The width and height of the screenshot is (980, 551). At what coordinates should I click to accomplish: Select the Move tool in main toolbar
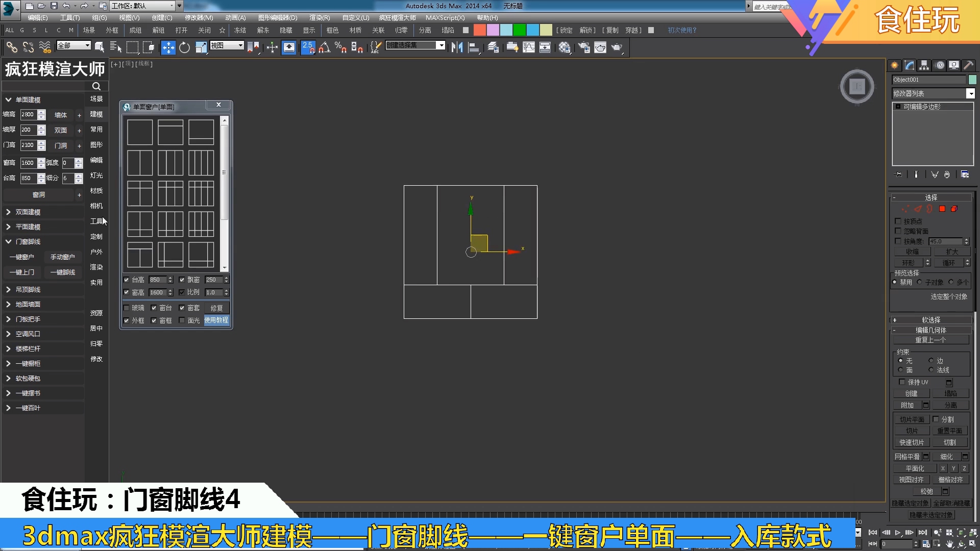coord(168,47)
